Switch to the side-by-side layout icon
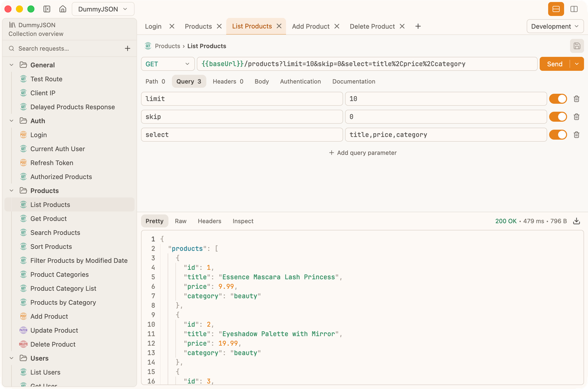 click(574, 9)
